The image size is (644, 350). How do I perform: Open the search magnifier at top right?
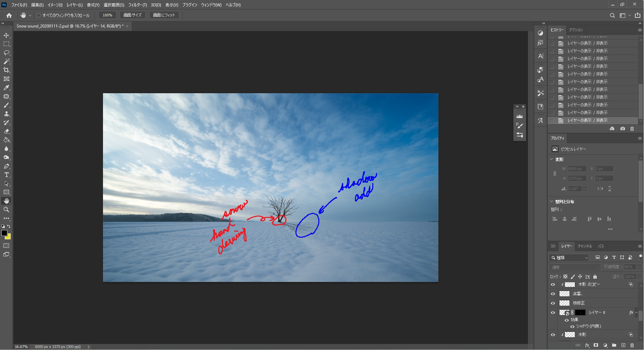pos(612,15)
